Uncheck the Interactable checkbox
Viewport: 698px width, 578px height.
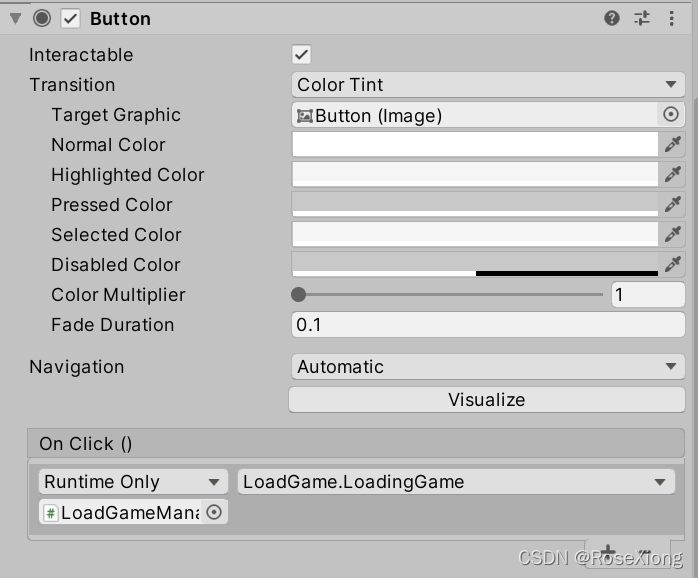301,55
